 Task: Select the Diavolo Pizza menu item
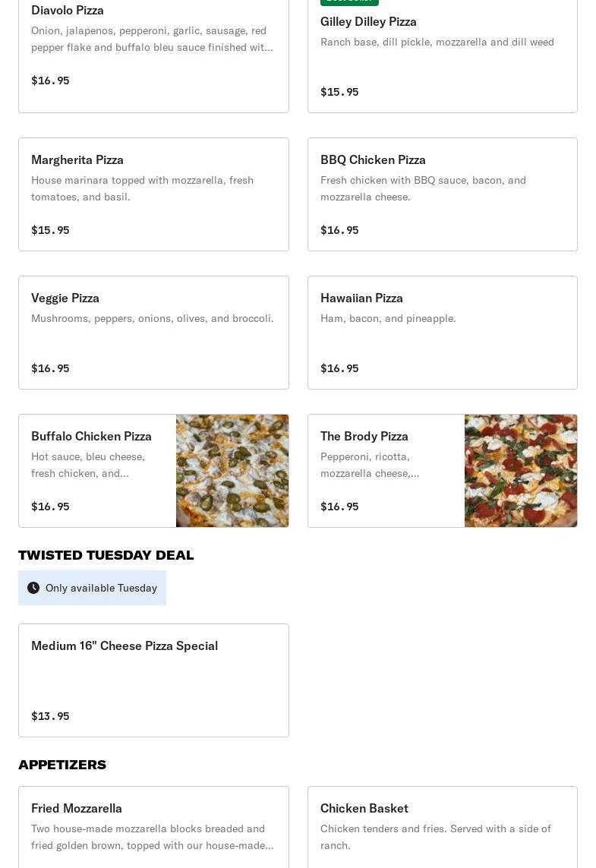[x=154, y=55]
